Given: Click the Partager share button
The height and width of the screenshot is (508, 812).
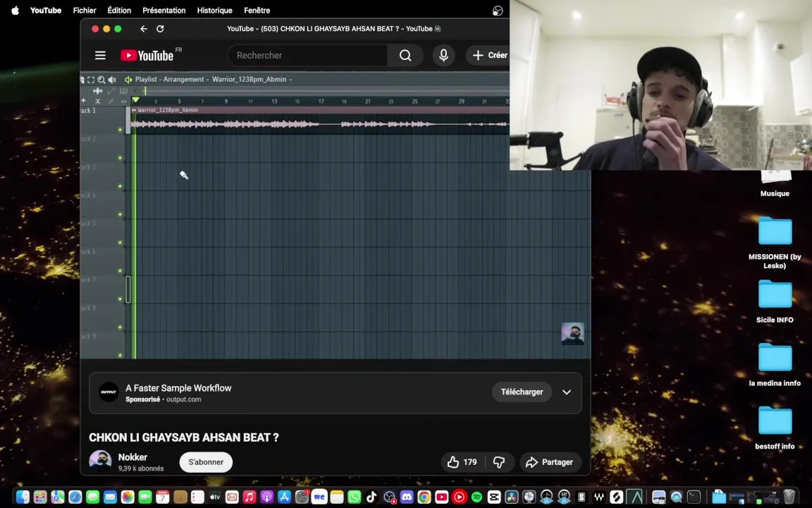Looking at the screenshot, I should (x=550, y=462).
